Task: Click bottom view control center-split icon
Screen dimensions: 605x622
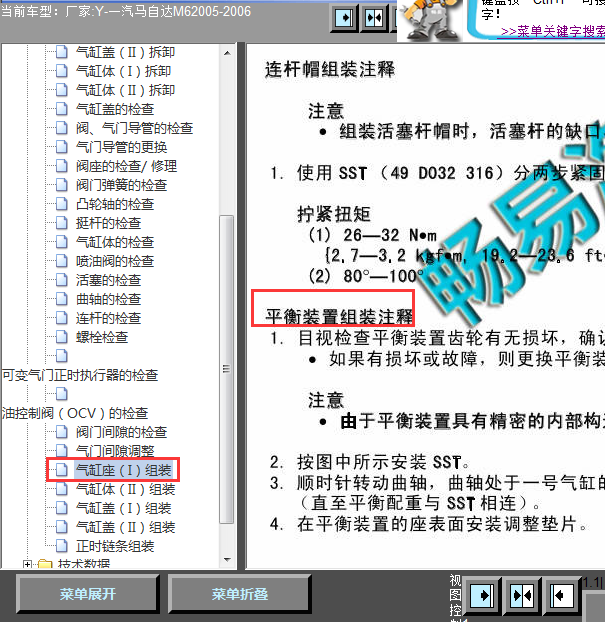Action: 522,595
